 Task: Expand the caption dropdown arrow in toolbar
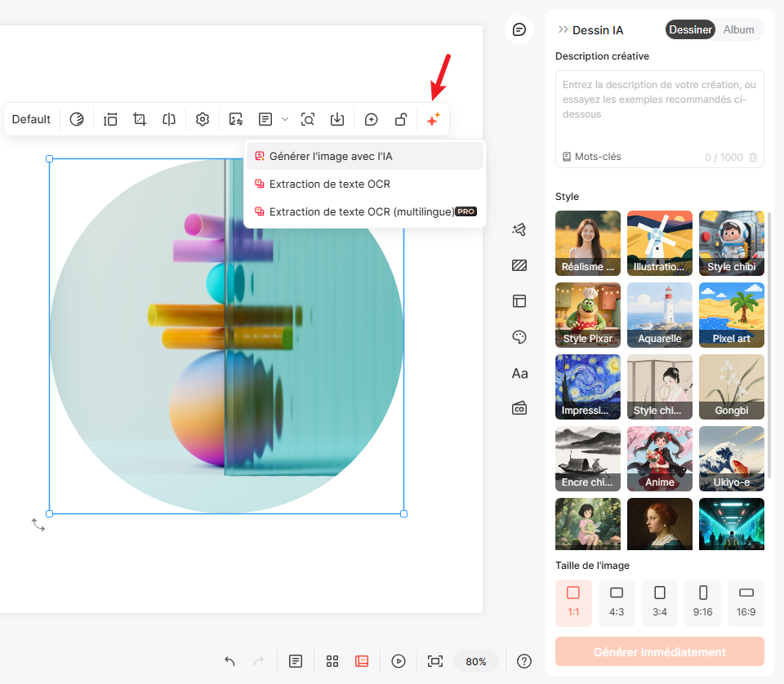(285, 119)
